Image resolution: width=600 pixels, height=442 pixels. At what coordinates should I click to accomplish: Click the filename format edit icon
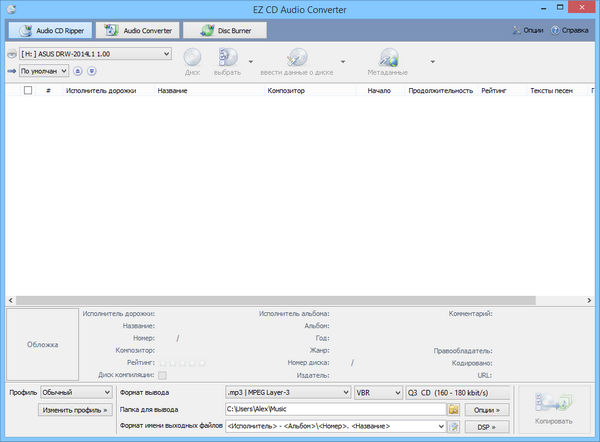453,427
